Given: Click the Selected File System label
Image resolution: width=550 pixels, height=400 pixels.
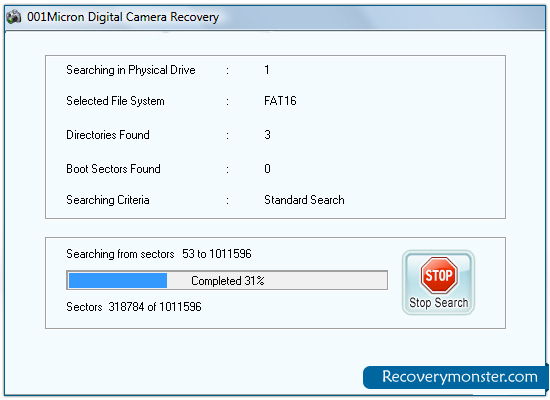Looking at the screenshot, I should tap(115, 101).
